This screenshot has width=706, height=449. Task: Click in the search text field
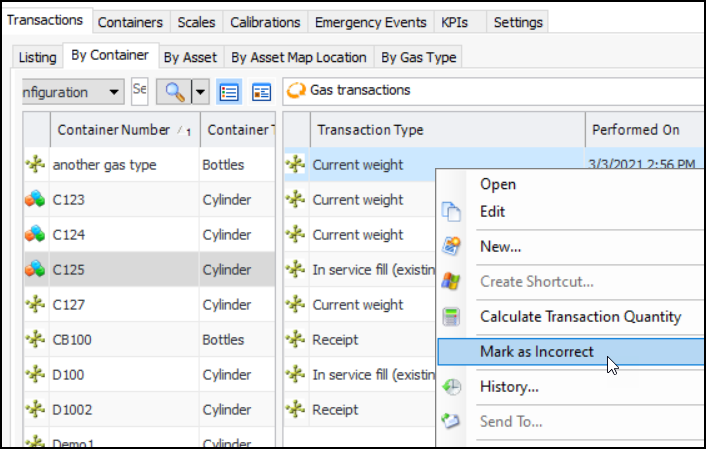click(140, 92)
